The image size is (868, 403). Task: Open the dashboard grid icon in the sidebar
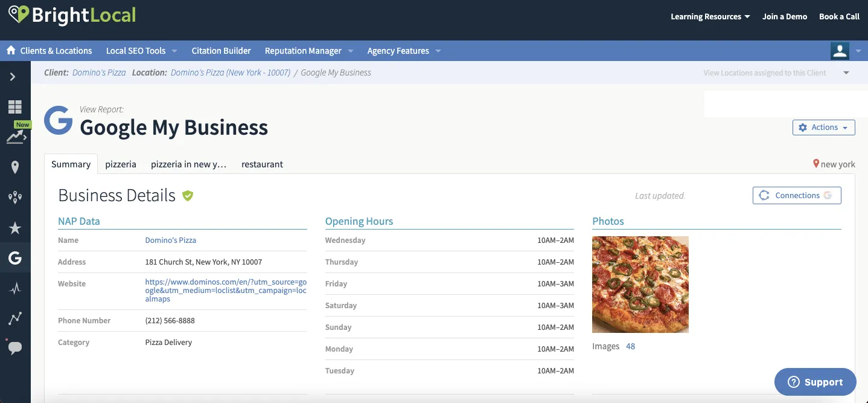(15, 108)
